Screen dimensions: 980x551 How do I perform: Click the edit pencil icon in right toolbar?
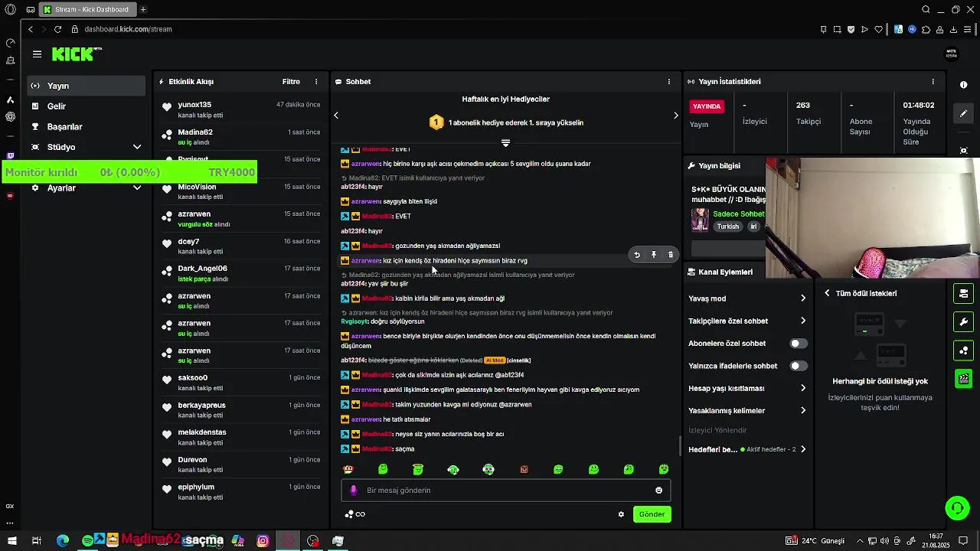click(963, 113)
